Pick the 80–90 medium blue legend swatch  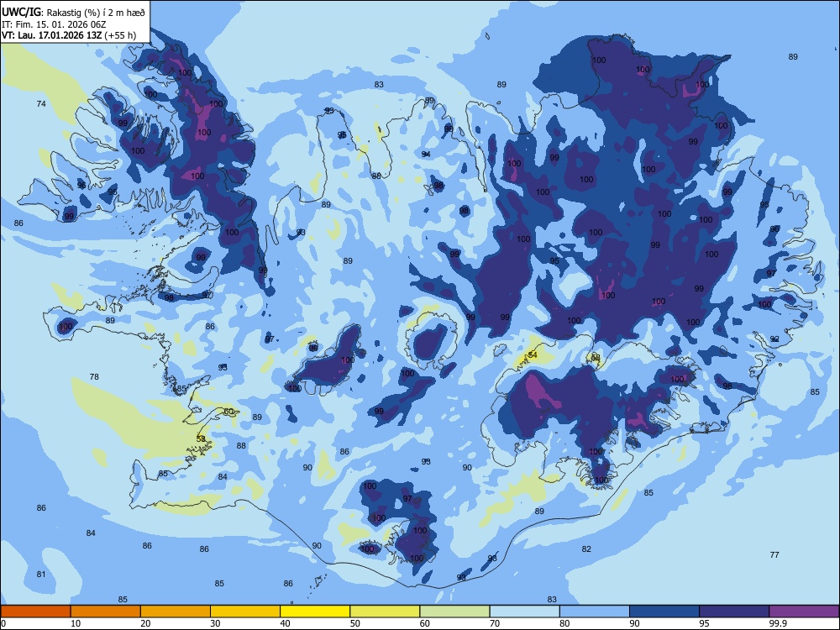pos(595,612)
